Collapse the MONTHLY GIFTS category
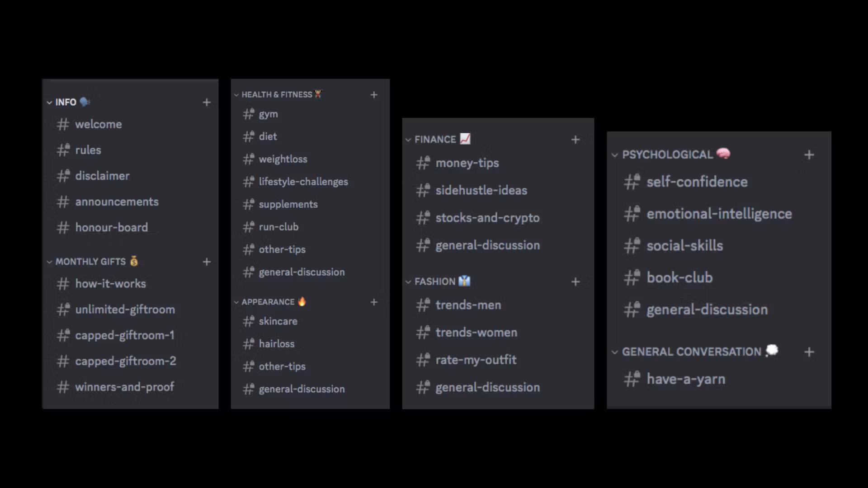Image resolution: width=868 pixels, height=488 pixels. click(49, 262)
